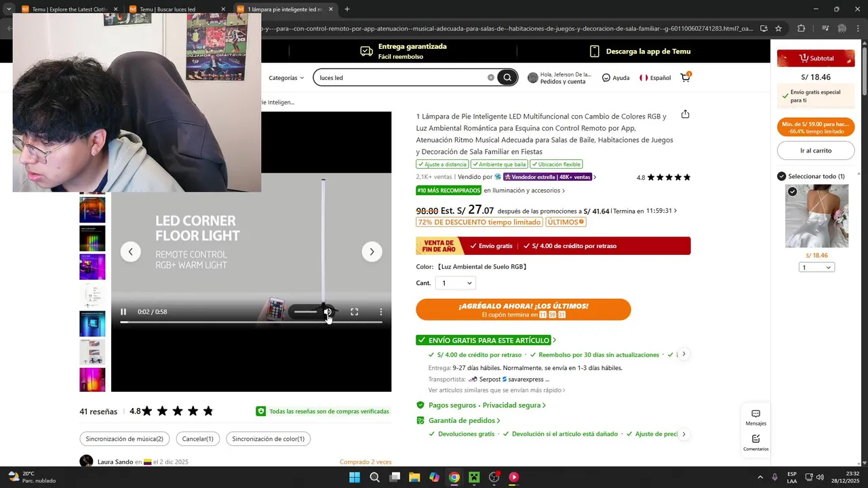Open the weather widget showing 20°C
Screen dimensions: 868x488
(31, 477)
